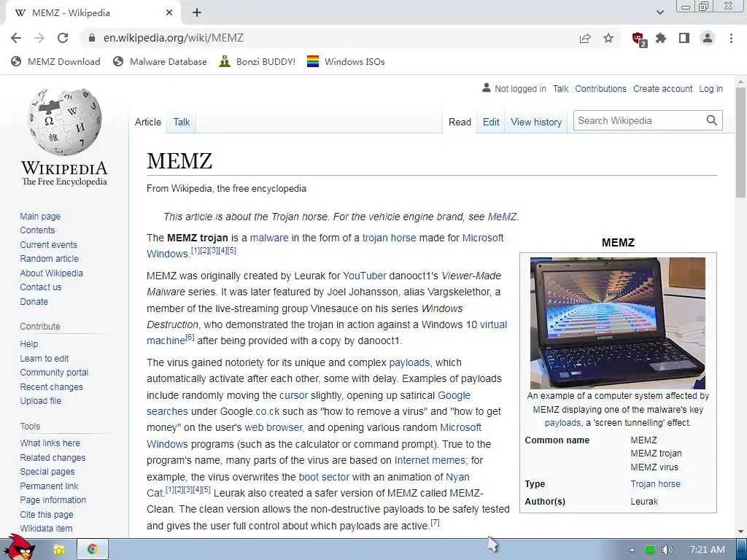Viewport: 747px width, 560px height.
Task: Open Recent changes in sidebar
Action: coord(52,386)
